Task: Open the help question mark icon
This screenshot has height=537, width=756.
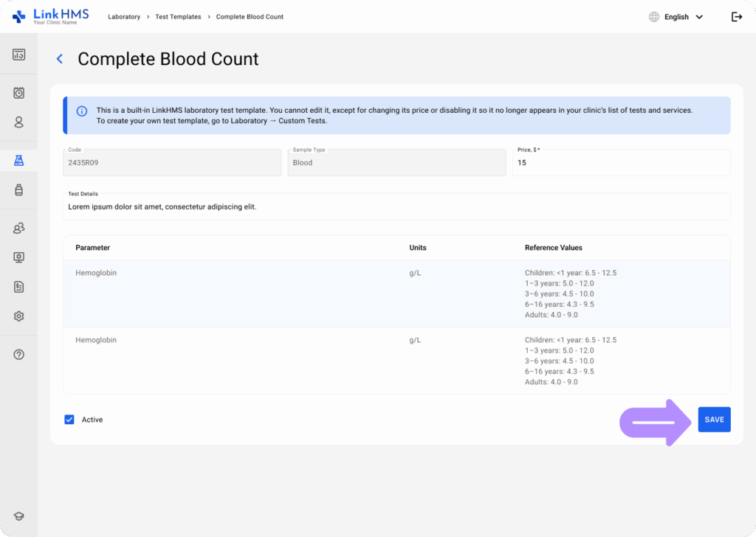Action: point(18,355)
